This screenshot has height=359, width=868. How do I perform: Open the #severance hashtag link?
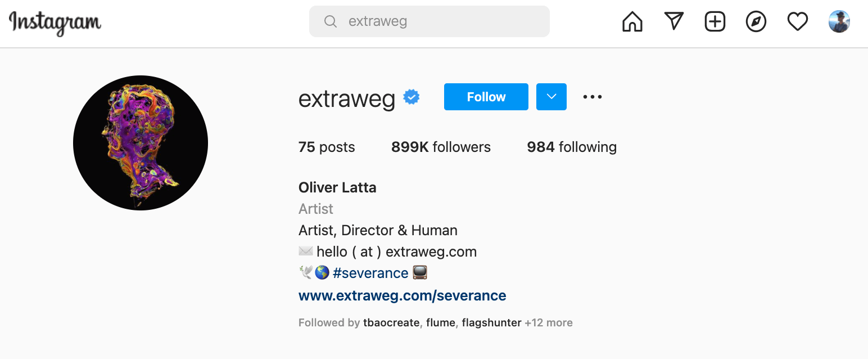point(370,273)
